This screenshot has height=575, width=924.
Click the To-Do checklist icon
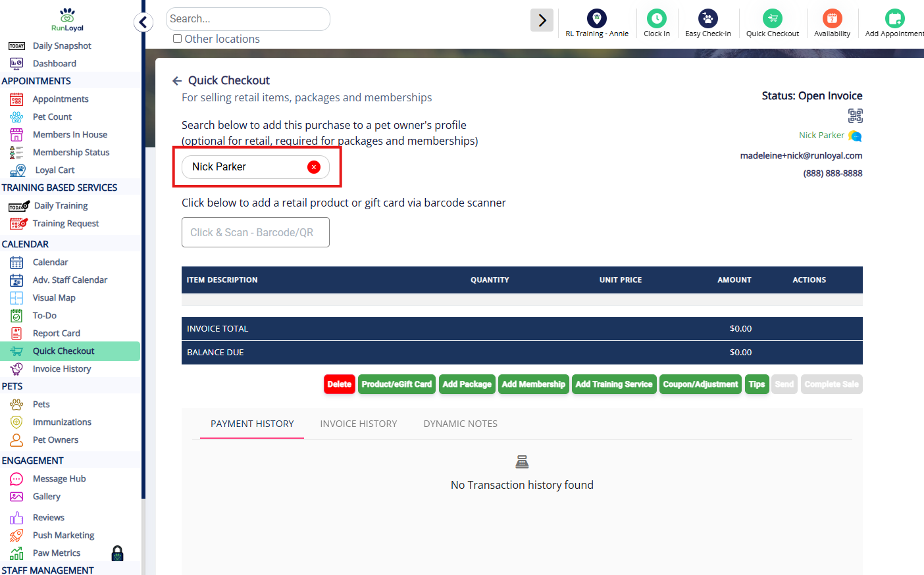pos(16,316)
